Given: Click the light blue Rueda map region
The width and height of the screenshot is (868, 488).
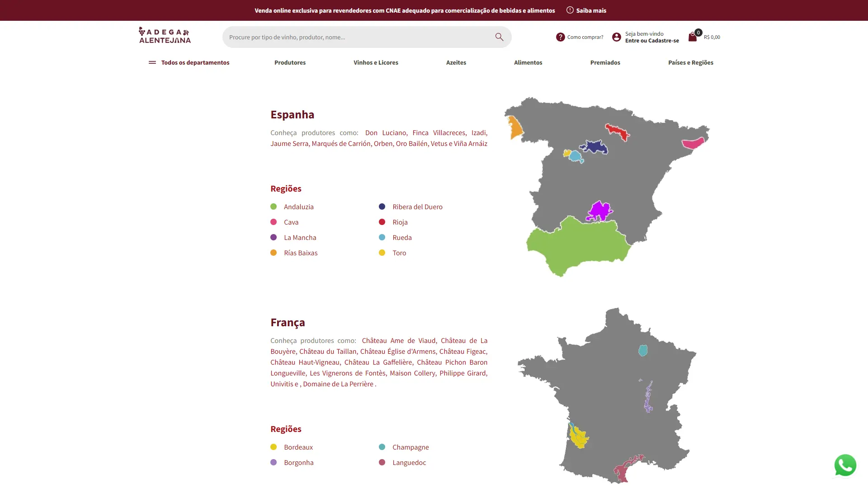Looking at the screenshot, I should [576, 156].
